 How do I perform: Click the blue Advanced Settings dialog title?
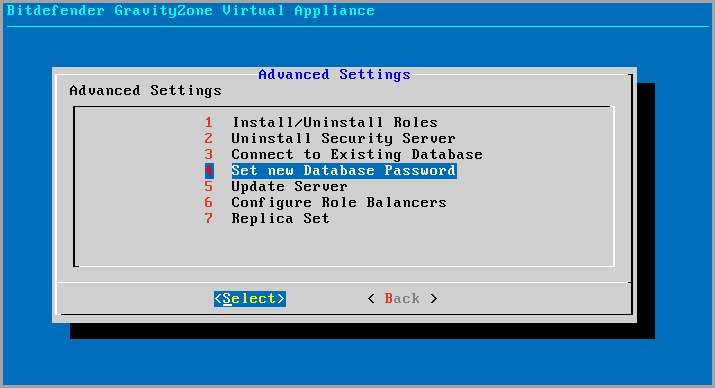coord(334,74)
